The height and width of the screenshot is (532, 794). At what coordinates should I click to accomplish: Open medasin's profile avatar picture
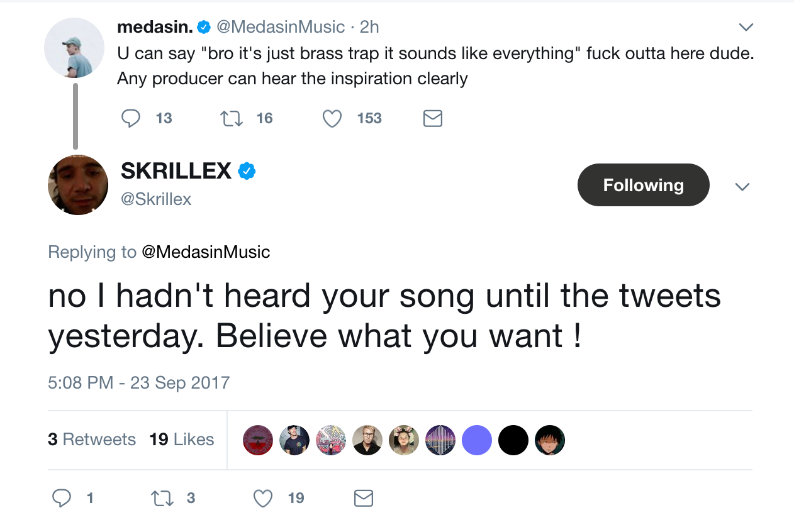pos(74,48)
